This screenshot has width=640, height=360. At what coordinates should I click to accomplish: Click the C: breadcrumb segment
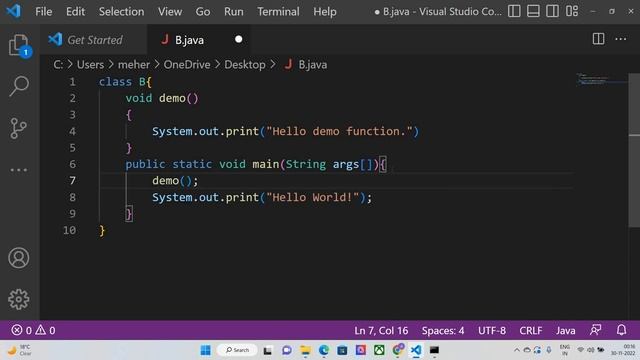[x=58, y=64]
